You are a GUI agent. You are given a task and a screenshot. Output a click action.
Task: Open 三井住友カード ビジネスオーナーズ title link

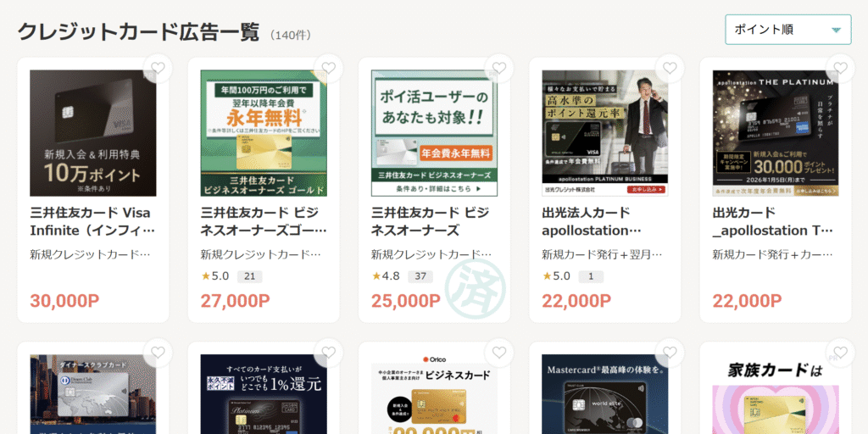430,221
